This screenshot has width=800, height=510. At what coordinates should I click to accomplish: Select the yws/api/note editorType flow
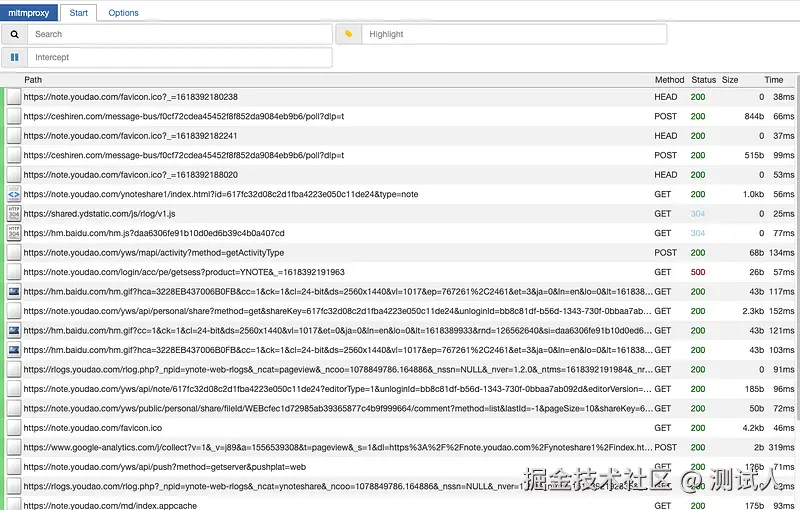(400, 389)
